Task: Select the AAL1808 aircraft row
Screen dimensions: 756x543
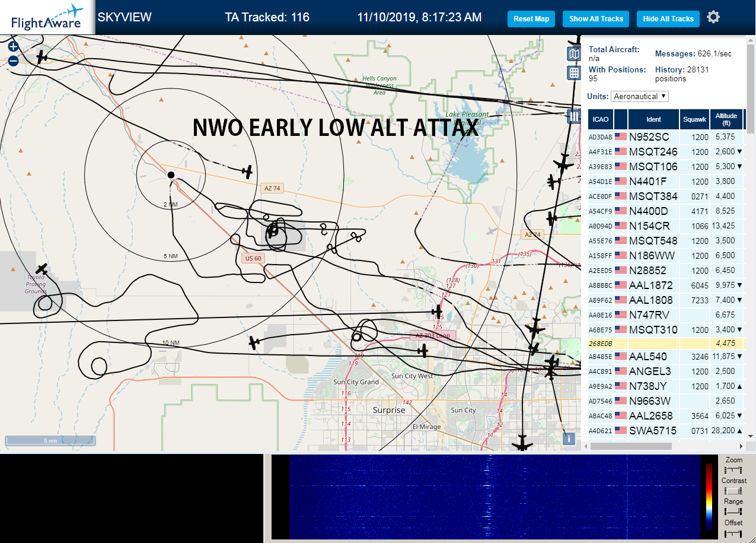Action: [666, 300]
